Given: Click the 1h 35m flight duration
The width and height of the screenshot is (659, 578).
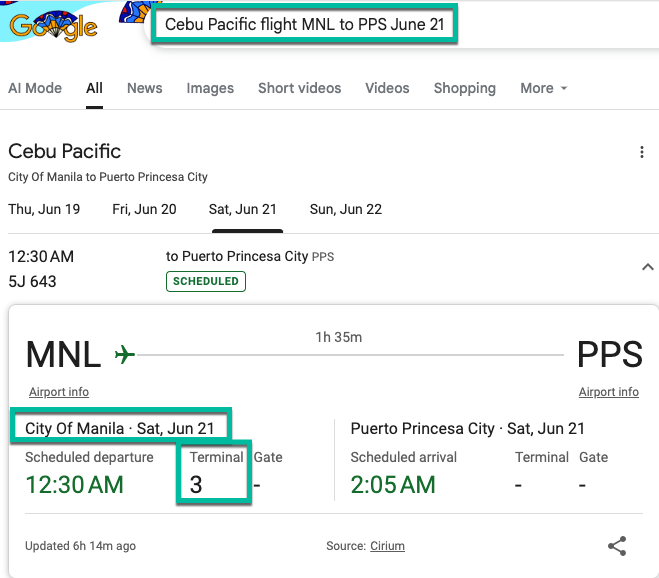Looking at the screenshot, I should pos(339,337).
